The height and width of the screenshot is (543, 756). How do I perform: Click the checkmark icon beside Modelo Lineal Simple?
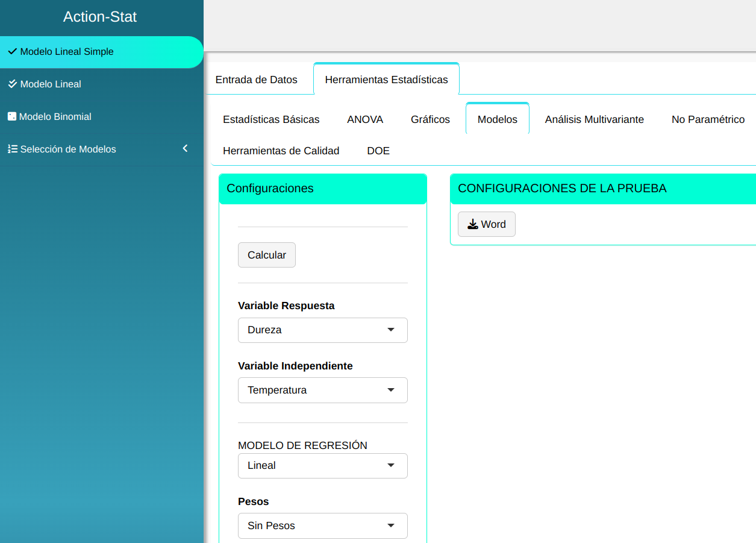(x=12, y=52)
